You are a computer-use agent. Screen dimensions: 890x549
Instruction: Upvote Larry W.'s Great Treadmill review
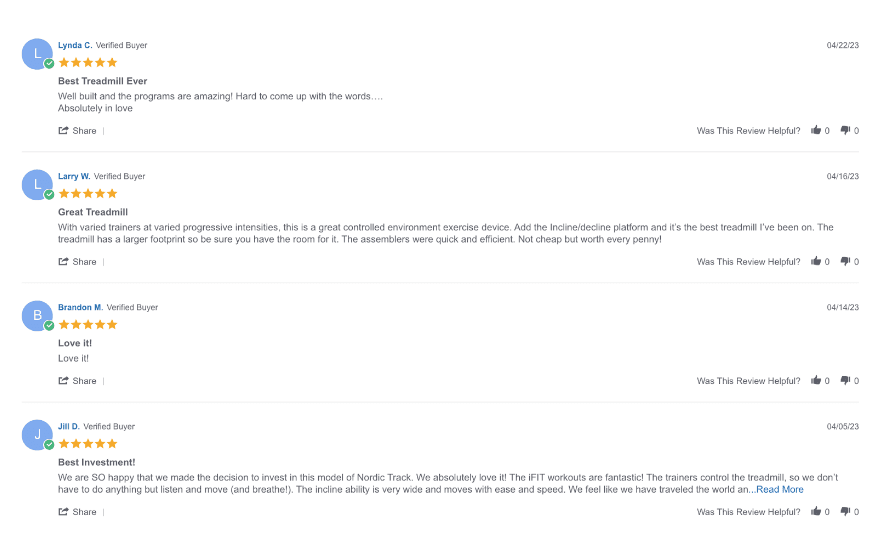[816, 261]
